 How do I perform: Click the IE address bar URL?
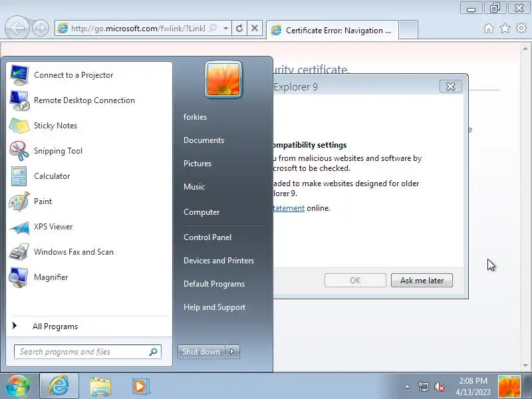click(x=138, y=28)
